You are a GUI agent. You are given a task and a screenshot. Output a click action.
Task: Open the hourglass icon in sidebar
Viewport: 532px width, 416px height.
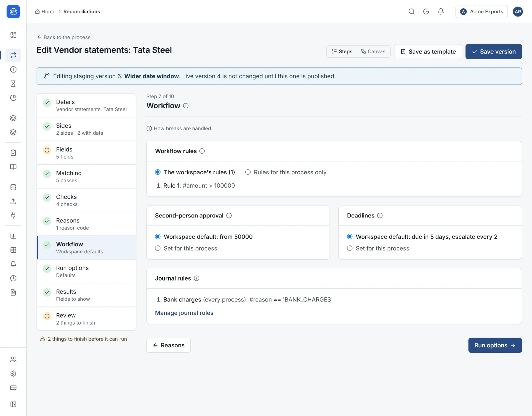pos(13,84)
